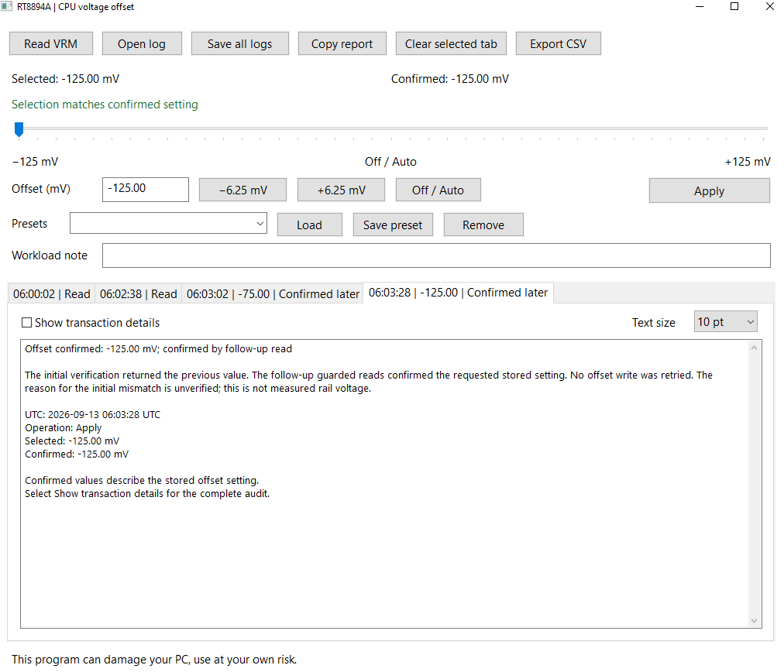Set offset to Off / Auto
784x672 pixels.
[x=438, y=190]
